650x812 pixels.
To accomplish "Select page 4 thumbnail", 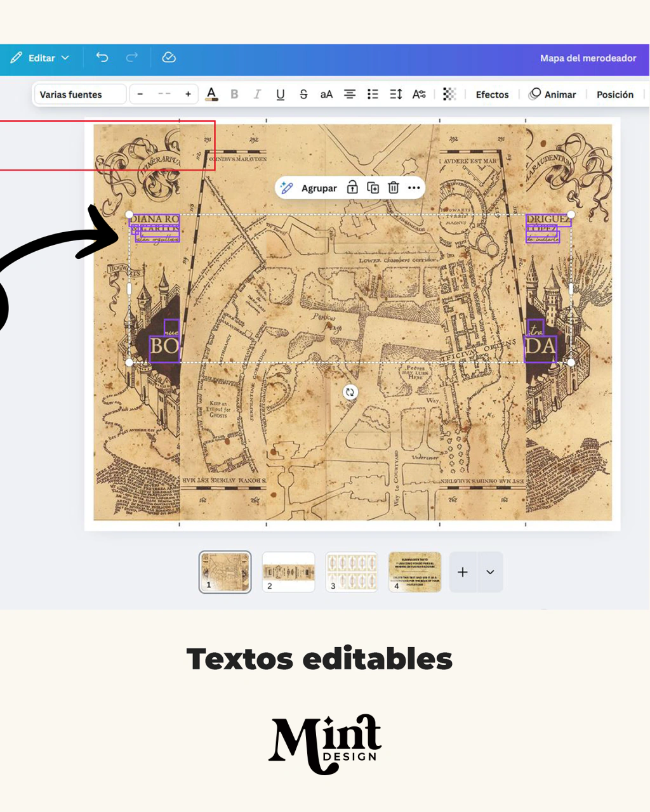I will [415, 572].
